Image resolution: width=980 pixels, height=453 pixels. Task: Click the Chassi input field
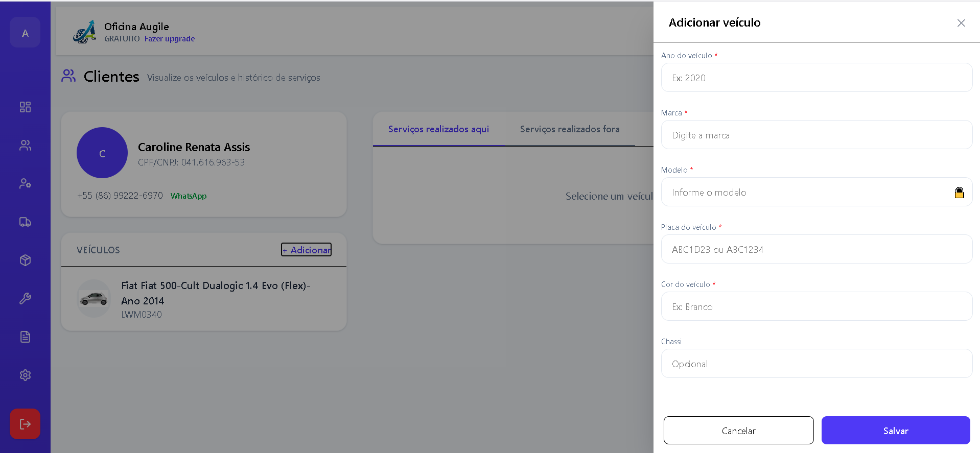[x=816, y=364]
